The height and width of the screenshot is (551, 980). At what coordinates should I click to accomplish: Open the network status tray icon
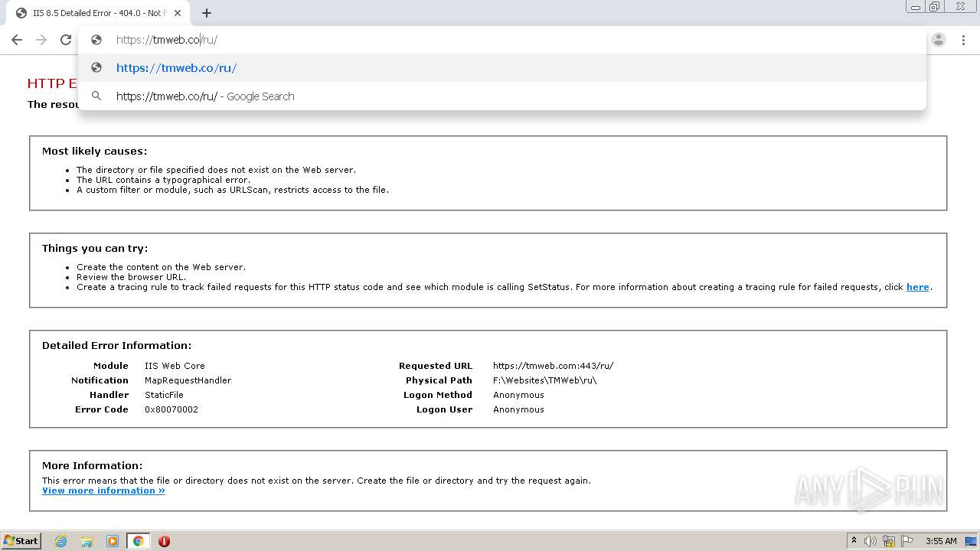coord(889,541)
